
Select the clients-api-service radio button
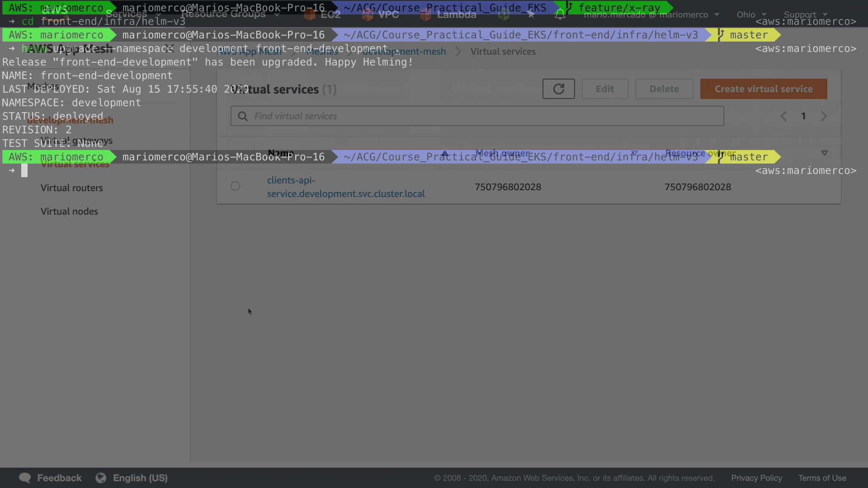tap(235, 186)
